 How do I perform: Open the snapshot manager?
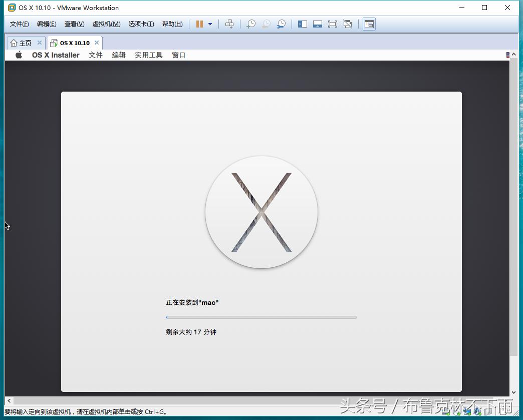click(281, 24)
